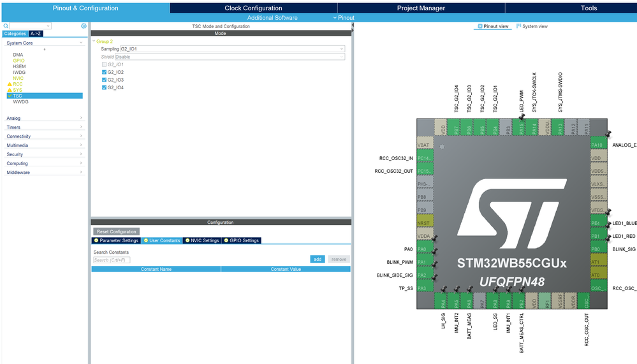Image resolution: width=637 pixels, height=364 pixels.
Task: Open the gear settings icon in sidebar
Action: click(84, 26)
